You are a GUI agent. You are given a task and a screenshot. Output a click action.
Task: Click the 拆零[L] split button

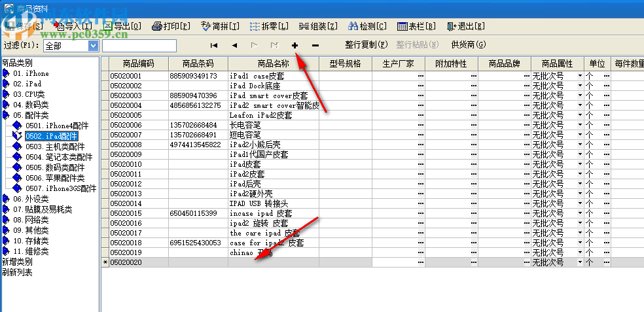[270, 26]
